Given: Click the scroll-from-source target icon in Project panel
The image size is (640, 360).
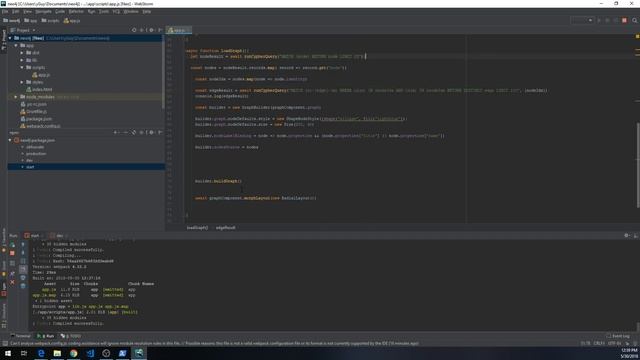Looking at the screenshot, I should [134, 30].
